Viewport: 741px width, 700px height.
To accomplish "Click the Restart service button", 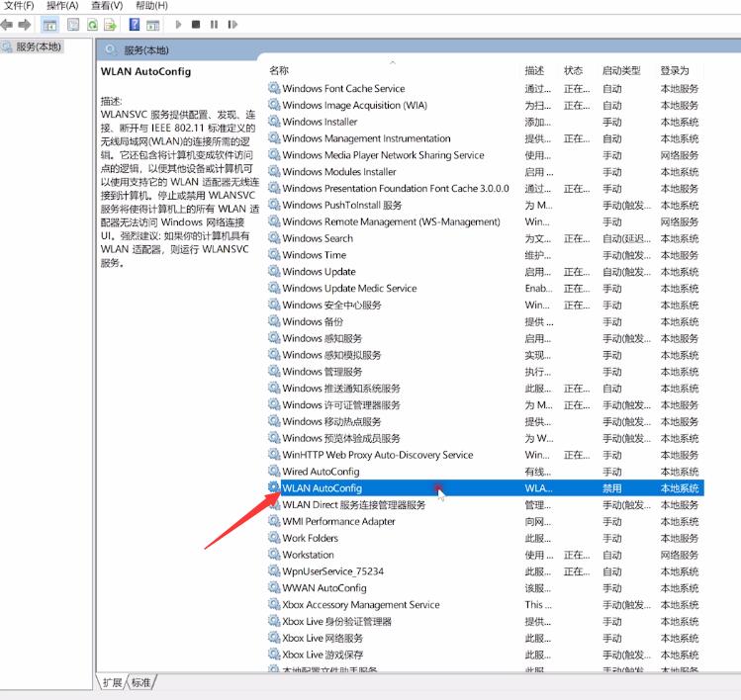I will pyautogui.click(x=232, y=24).
